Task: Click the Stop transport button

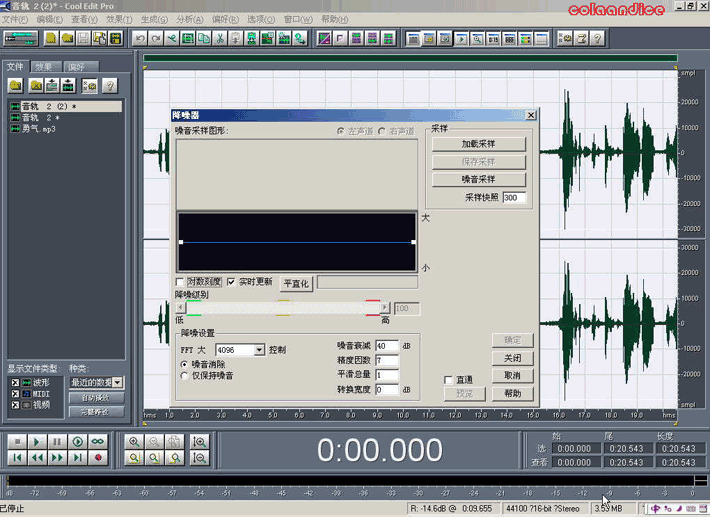Action: pos(16,441)
